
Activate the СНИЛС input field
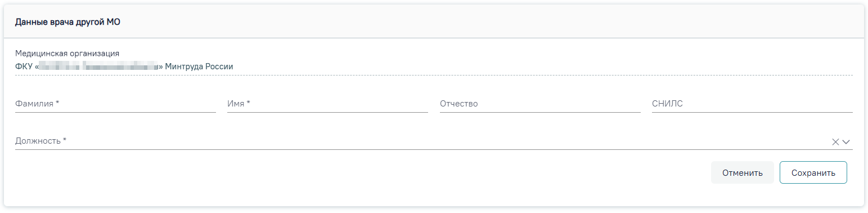[752, 104]
